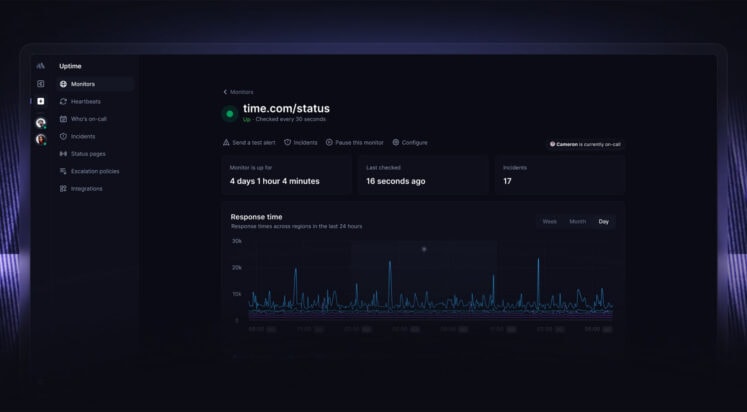Open Configure settings for the monitor

pos(410,142)
